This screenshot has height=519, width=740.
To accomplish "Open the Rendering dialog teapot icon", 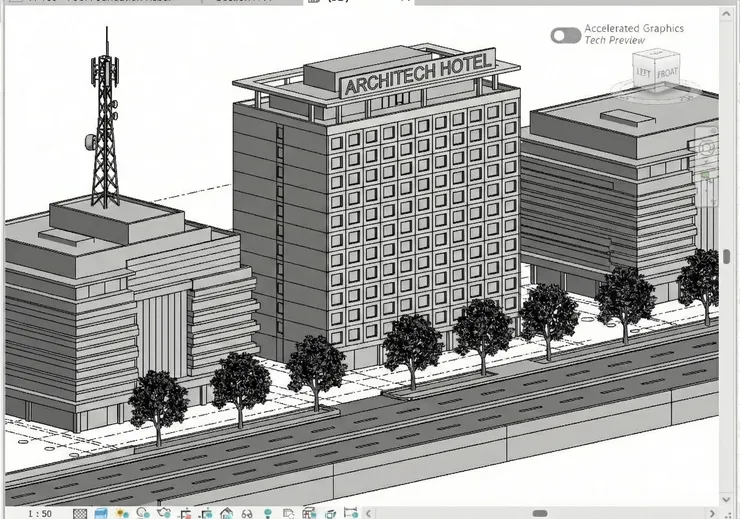I will click(164, 513).
